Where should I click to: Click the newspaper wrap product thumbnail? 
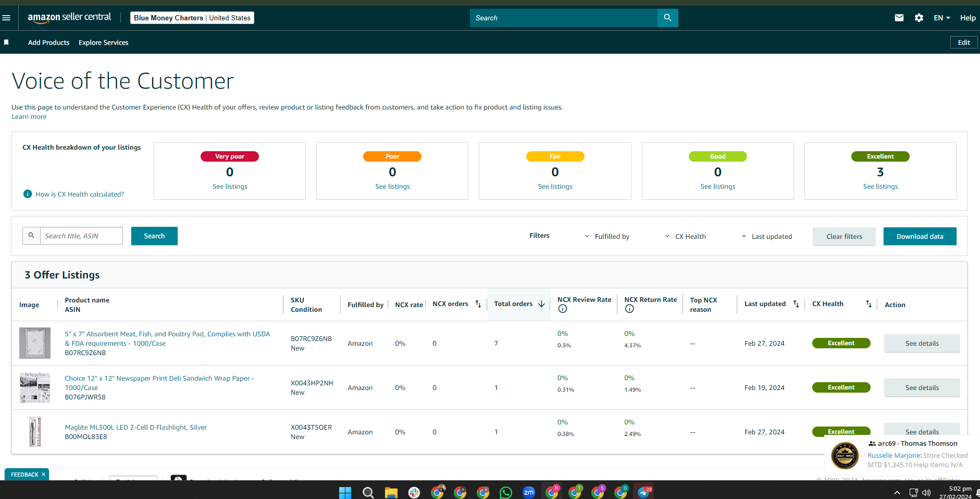35,387
